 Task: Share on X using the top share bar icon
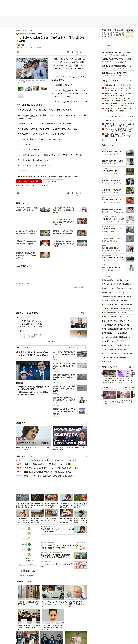[77, 52]
